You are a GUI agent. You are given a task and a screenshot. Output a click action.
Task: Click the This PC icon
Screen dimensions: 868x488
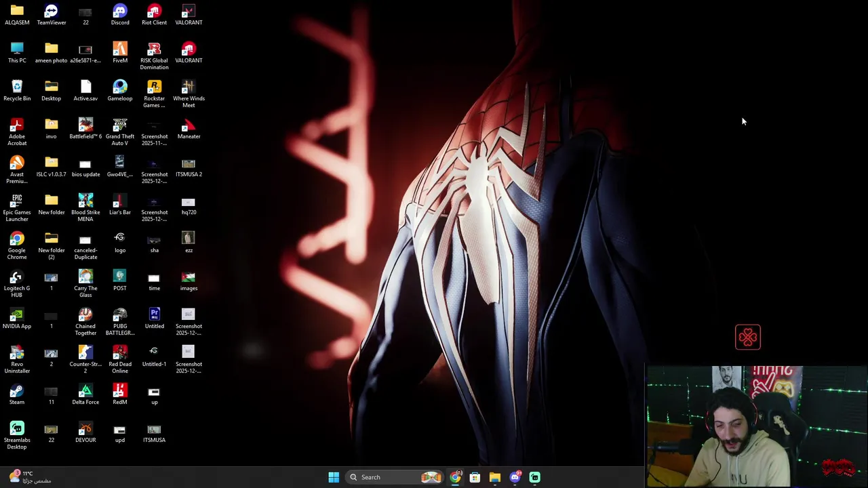click(17, 53)
